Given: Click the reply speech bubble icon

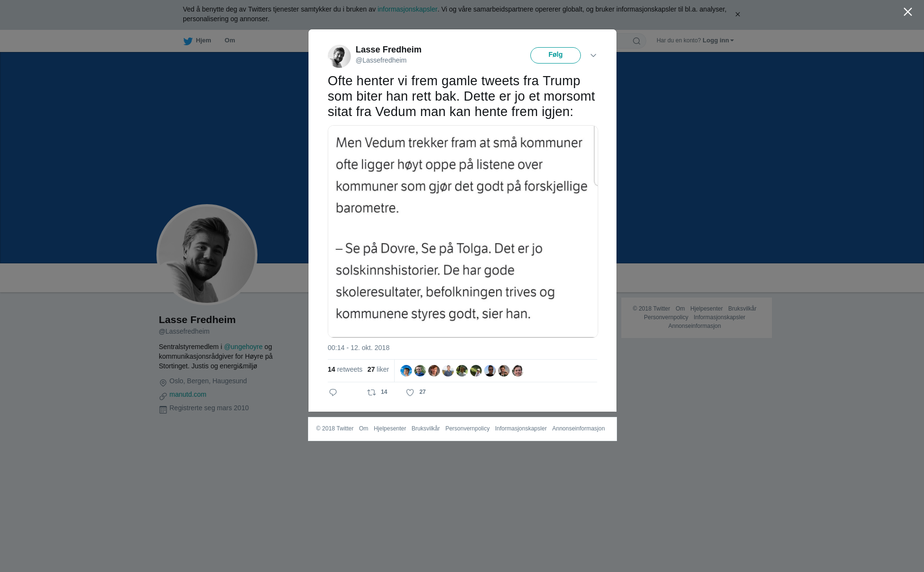Looking at the screenshot, I should click(x=333, y=392).
